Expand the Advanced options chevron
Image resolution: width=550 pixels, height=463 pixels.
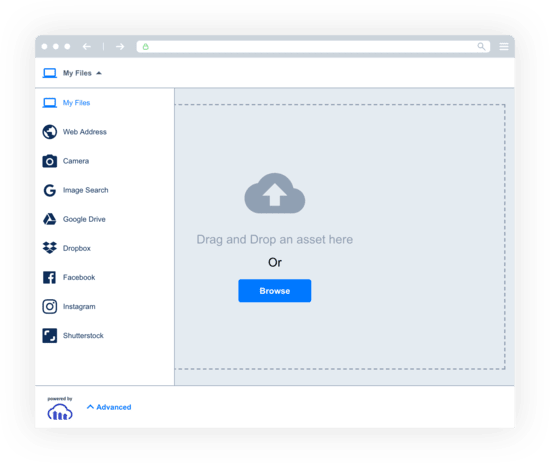tap(90, 407)
